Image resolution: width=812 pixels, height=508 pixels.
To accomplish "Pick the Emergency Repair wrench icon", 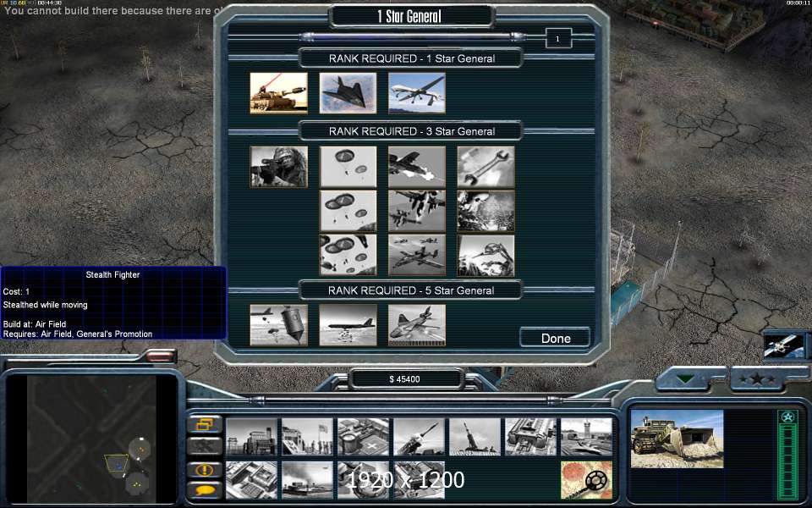I will click(486, 167).
